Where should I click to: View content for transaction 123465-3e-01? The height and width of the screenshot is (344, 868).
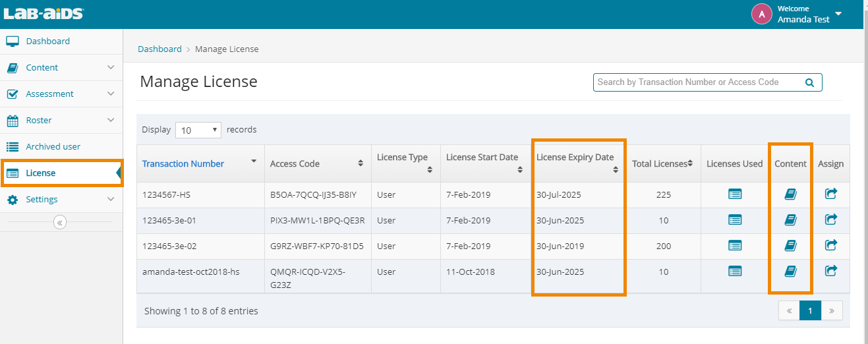coord(790,219)
